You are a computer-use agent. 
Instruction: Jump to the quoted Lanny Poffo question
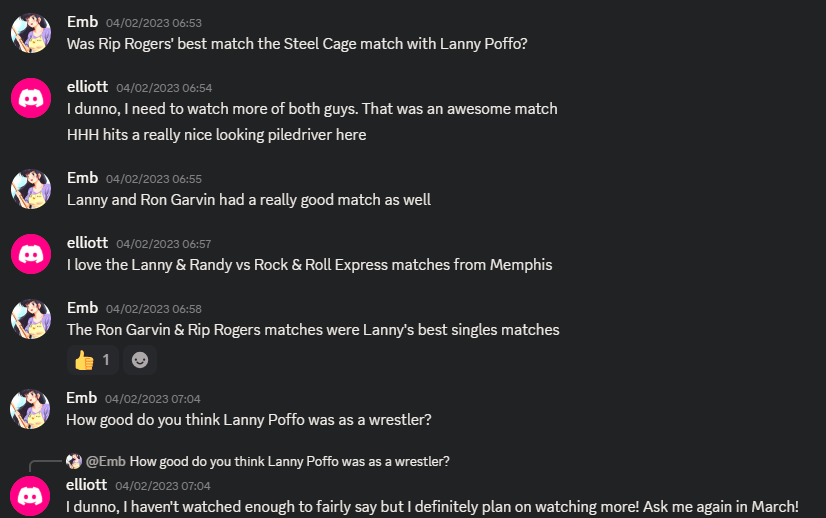[289, 461]
